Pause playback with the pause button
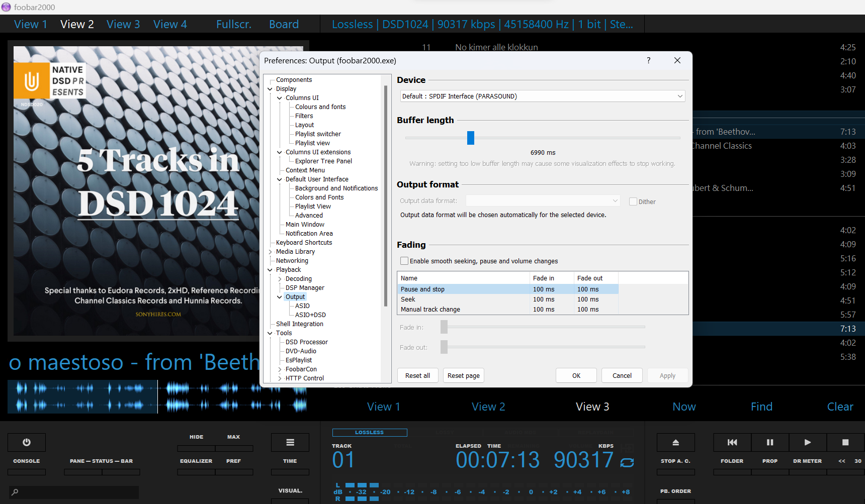 [x=770, y=442]
